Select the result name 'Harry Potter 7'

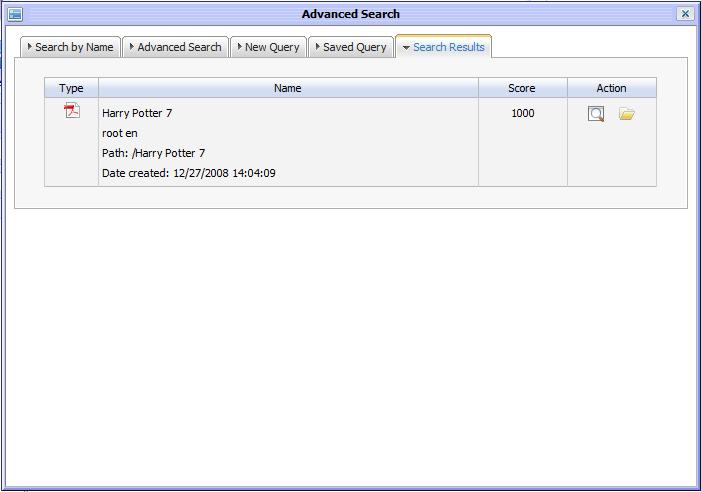[x=137, y=113]
